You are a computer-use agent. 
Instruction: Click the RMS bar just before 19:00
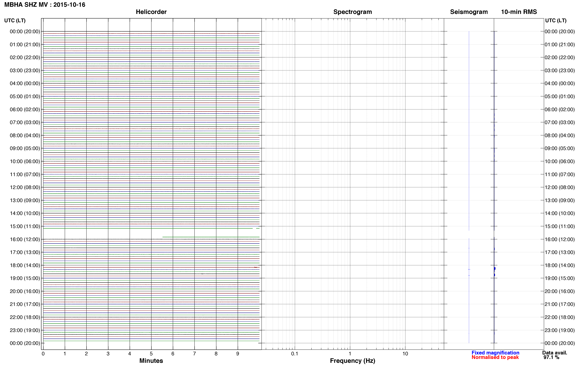(x=494, y=275)
